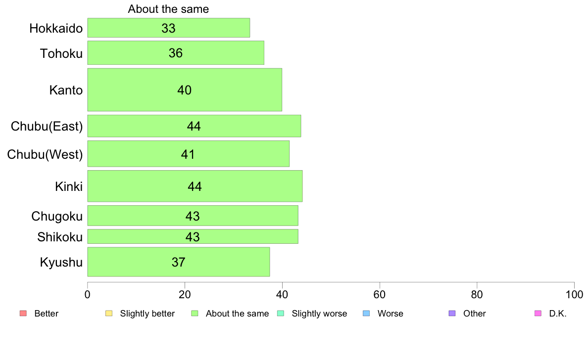Click the Better legend red swatch
Screen dimensions: 588x364
(x=23, y=314)
